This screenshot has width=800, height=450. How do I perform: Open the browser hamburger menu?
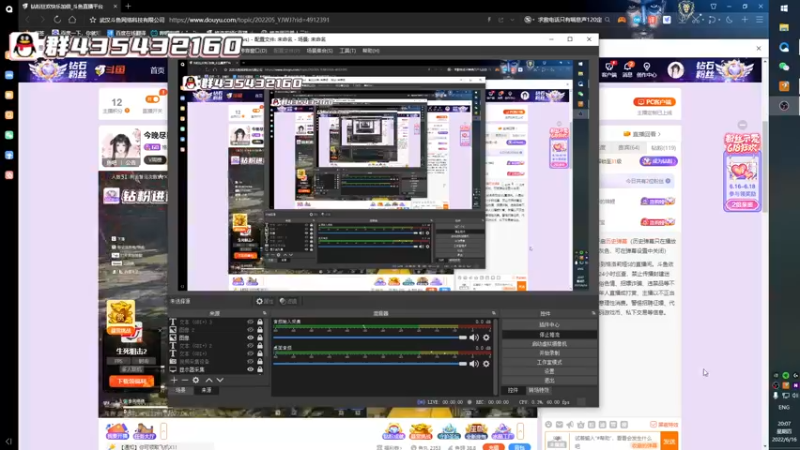(x=760, y=20)
